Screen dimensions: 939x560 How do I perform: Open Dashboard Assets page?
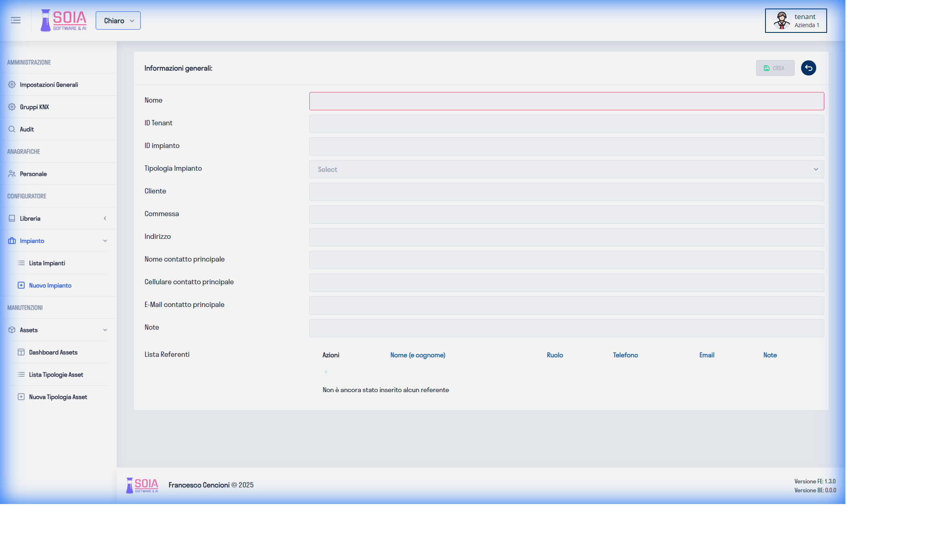coord(53,352)
